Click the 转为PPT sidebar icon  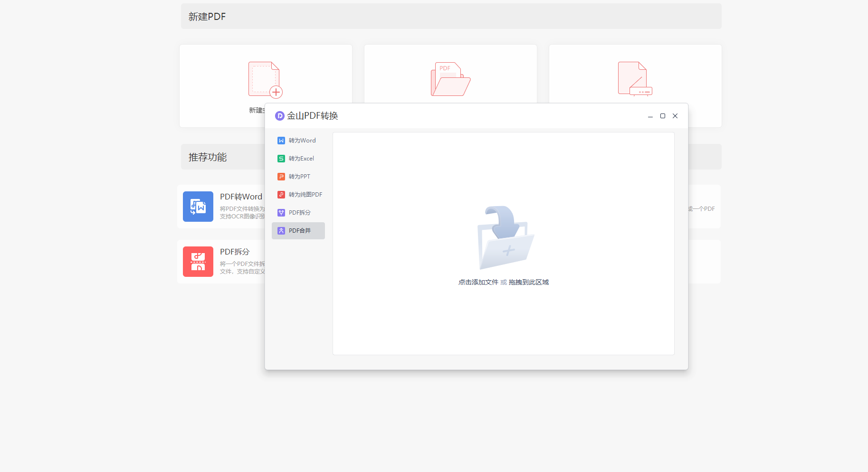tap(281, 177)
